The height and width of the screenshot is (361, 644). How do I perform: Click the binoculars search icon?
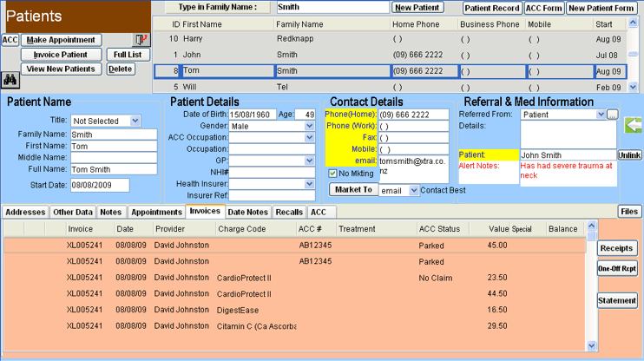coord(10,80)
